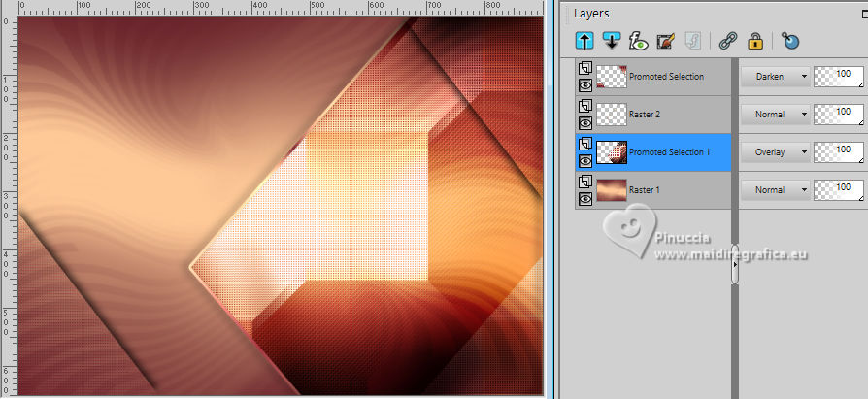Toggle the Raster 1 layer eye icon

click(x=585, y=198)
